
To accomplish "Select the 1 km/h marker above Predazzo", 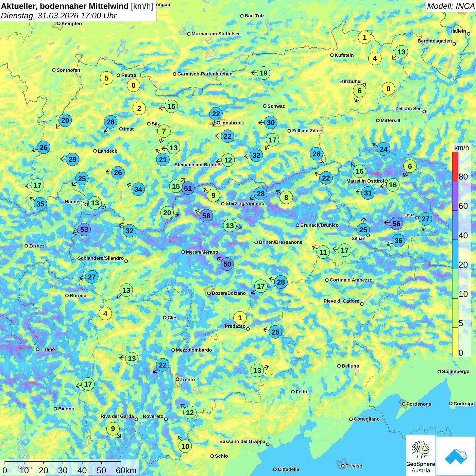I will [240, 318].
